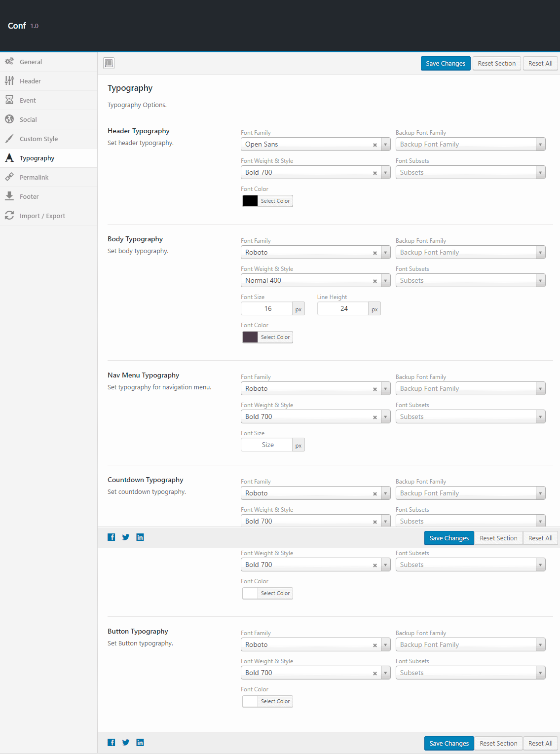Click the Nav Menu Font Size field
This screenshot has height=754, width=560.
click(x=267, y=445)
